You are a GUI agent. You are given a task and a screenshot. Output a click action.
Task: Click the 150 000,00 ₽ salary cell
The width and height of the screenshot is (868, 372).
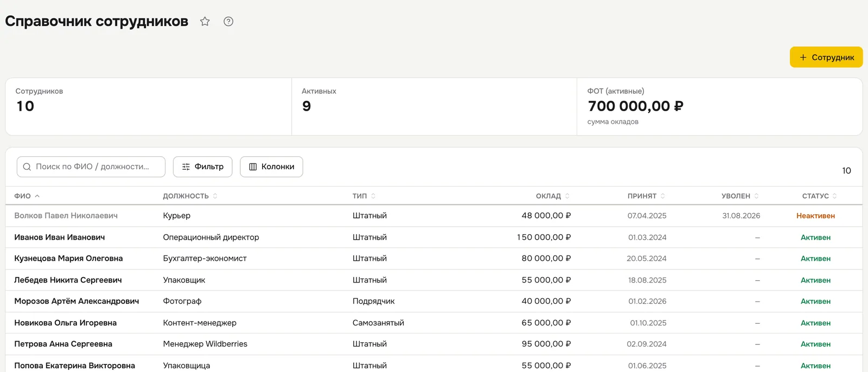544,238
